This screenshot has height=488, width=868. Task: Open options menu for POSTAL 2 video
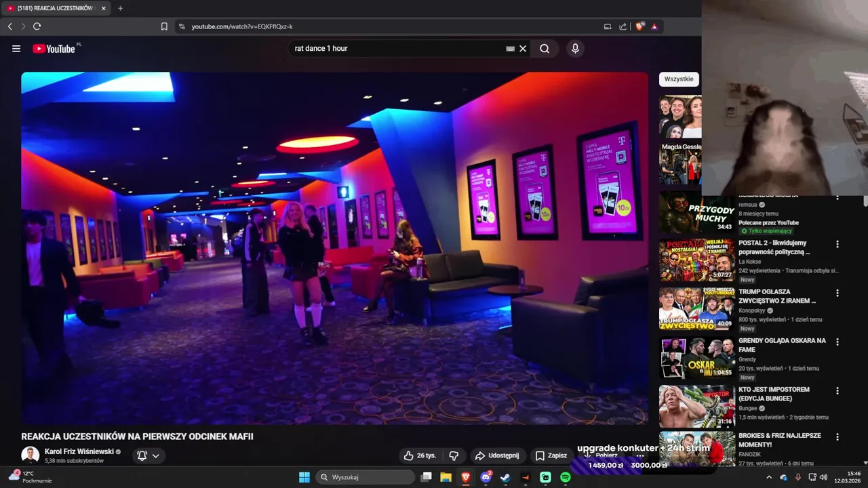(837, 244)
